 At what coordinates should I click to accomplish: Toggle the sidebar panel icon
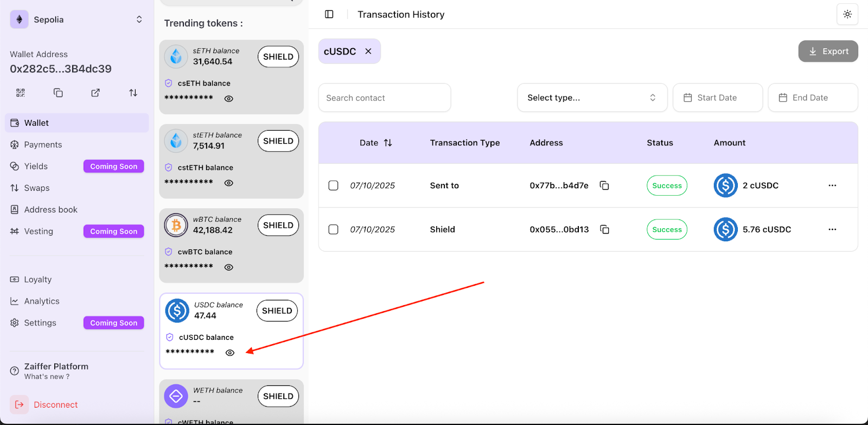coord(329,14)
